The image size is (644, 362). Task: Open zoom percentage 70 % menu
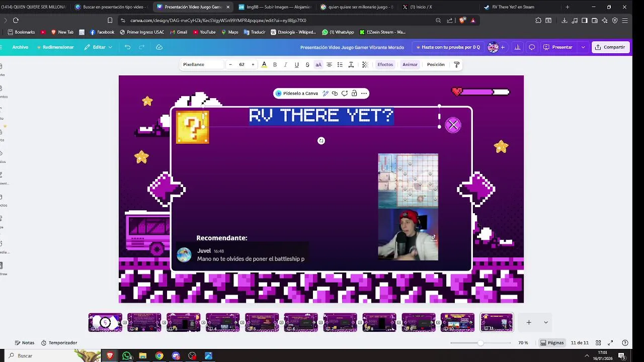click(523, 343)
